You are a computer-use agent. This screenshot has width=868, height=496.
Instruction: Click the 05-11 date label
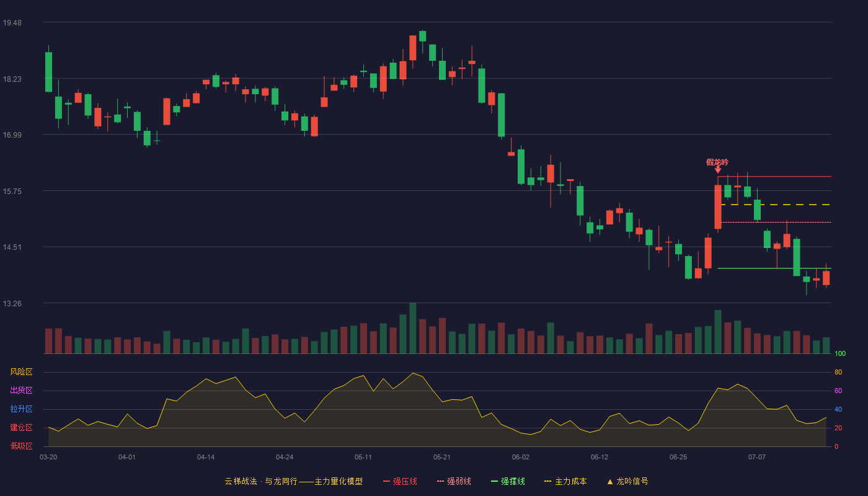click(363, 457)
